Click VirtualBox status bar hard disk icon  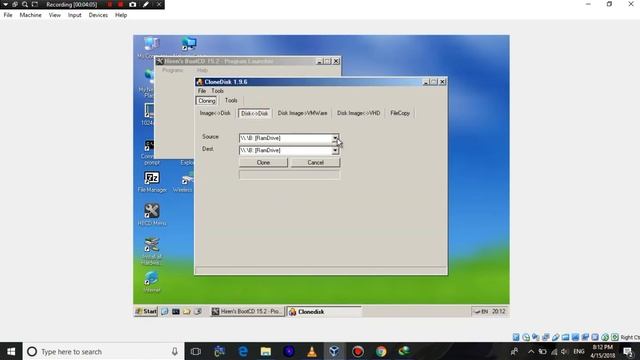[516, 337]
